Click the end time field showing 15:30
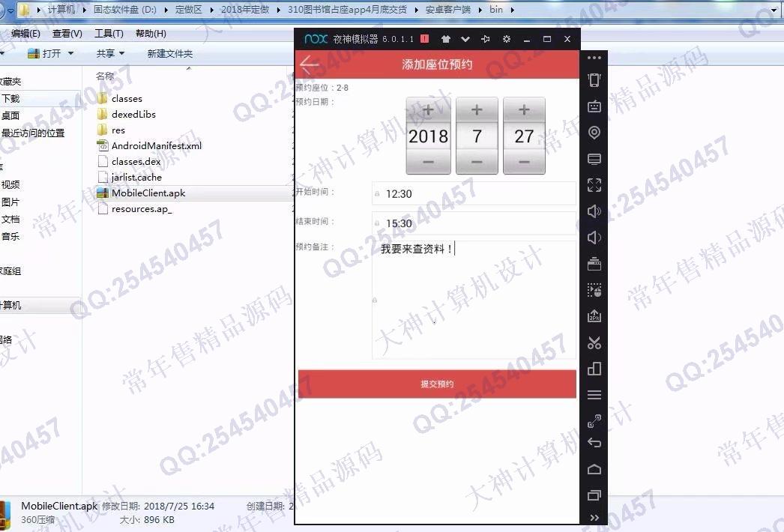This screenshot has height=532, width=784. coord(474,223)
